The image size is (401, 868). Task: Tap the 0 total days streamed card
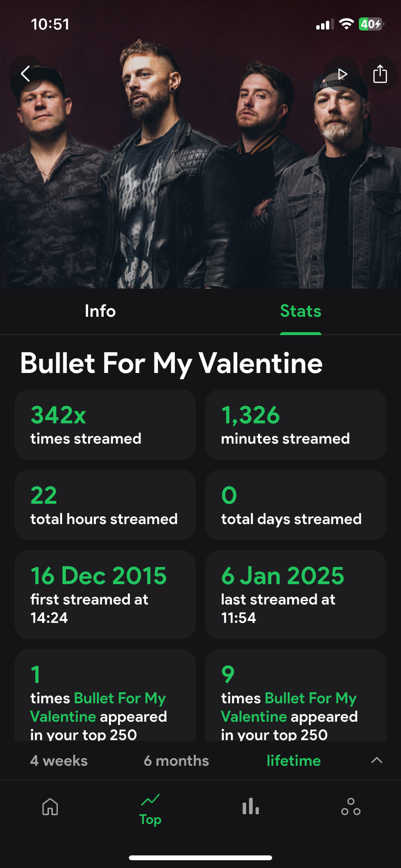[x=295, y=505]
